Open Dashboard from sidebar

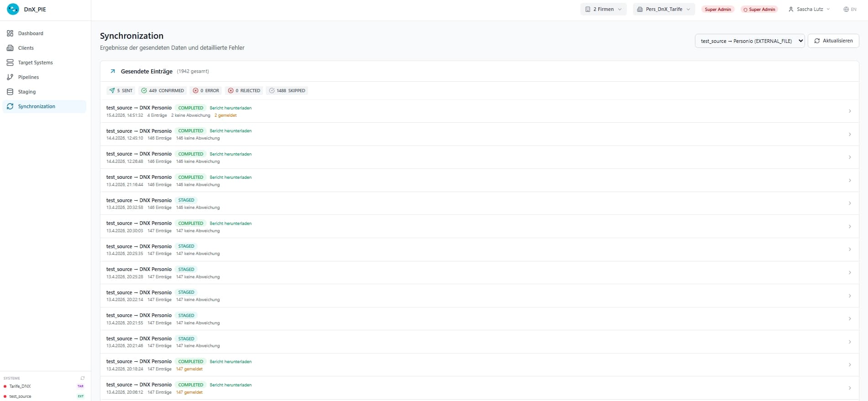[44, 33]
